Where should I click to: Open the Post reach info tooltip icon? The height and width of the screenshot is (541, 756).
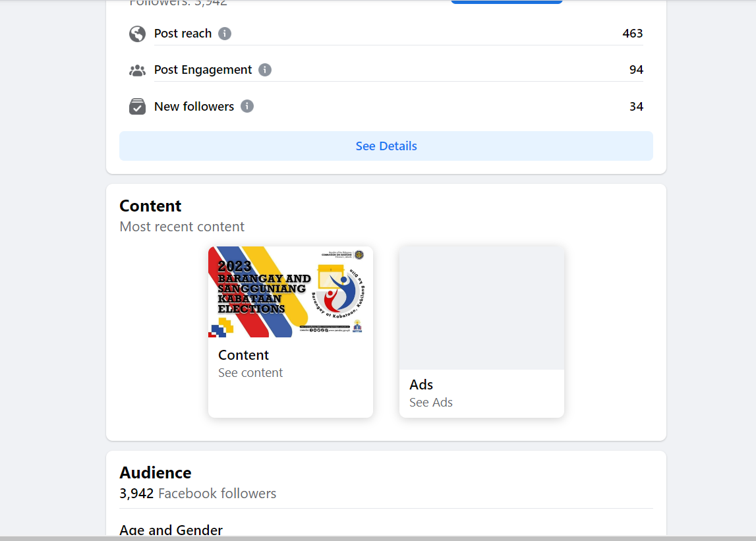(x=225, y=34)
